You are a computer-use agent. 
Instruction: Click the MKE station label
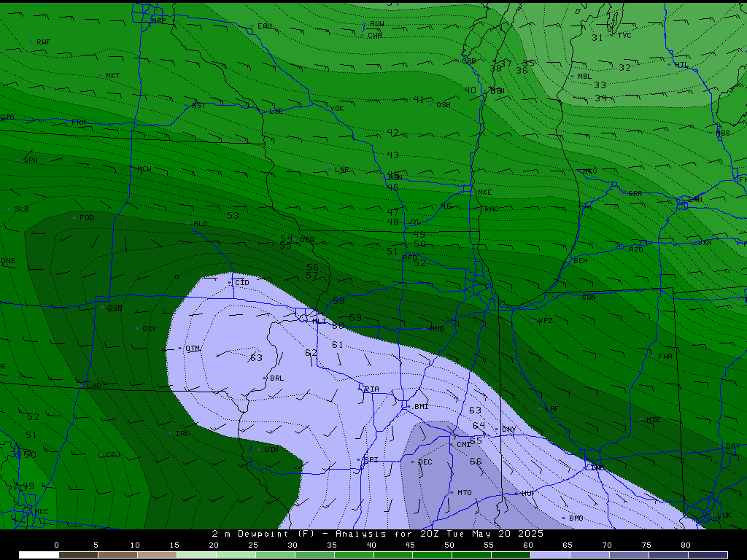pyautogui.click(x=484, y=192)
